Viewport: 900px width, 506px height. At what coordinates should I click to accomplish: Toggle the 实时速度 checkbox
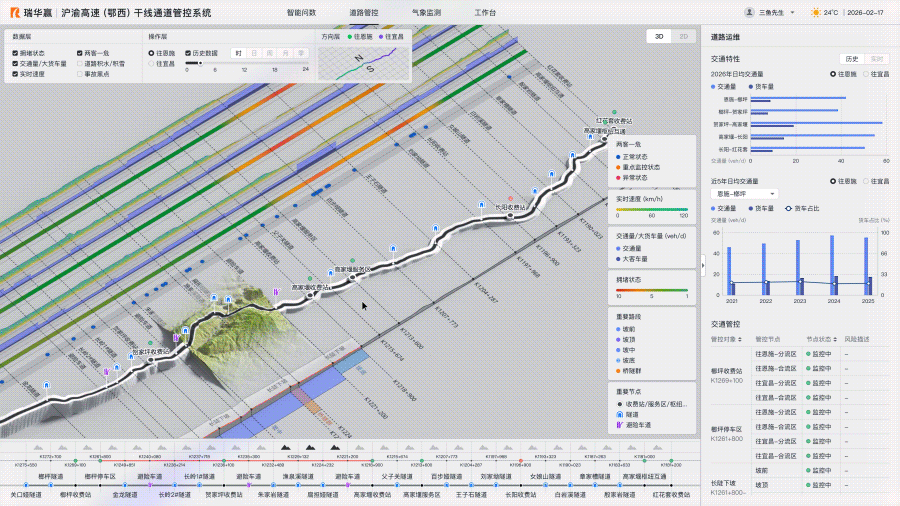coord(15,74)
